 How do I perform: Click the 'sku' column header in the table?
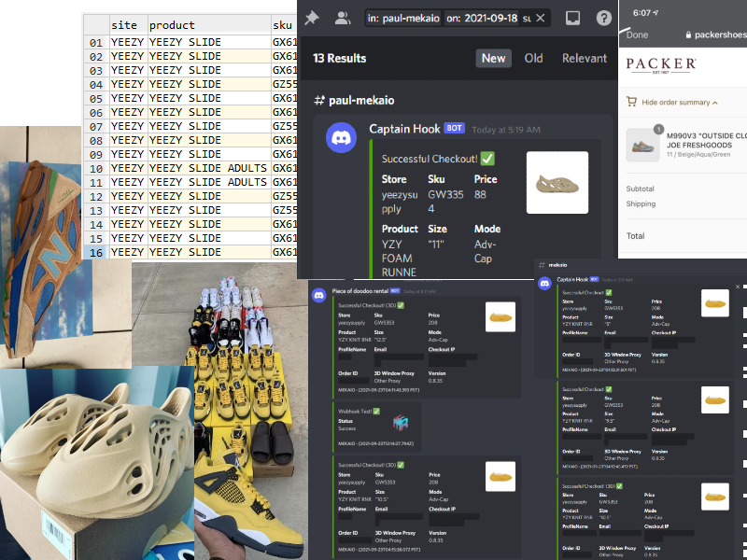(x=285, y=25)
